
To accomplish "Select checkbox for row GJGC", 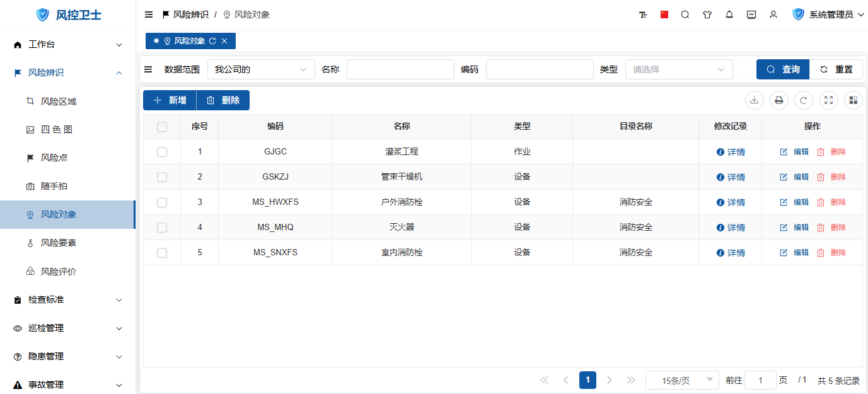I will (162, 152).
